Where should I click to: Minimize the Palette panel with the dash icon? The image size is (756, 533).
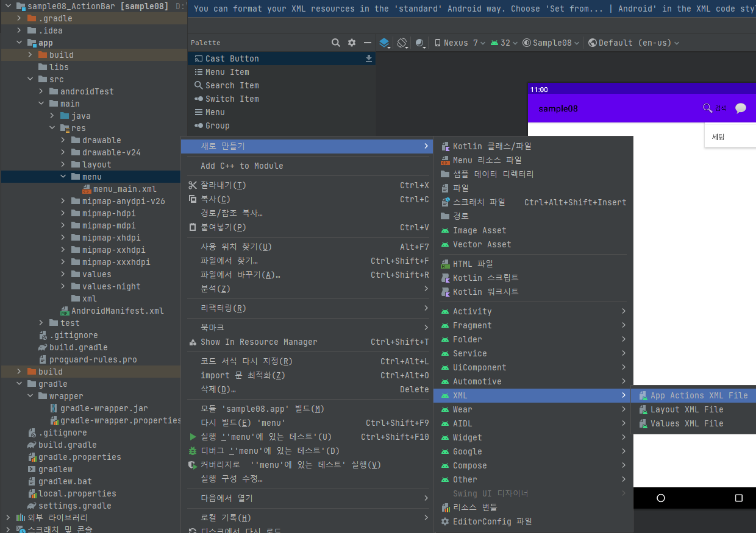(x=367, y=43)
